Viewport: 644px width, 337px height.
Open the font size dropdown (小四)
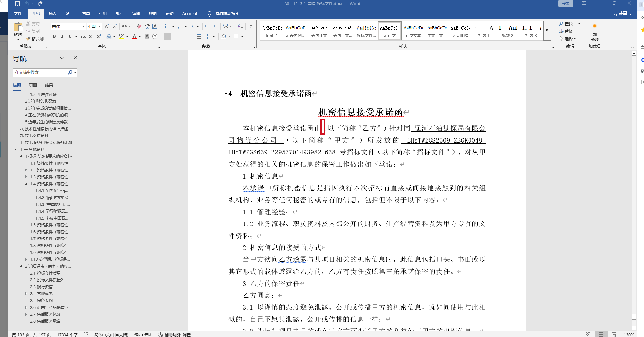click(100, 26)
